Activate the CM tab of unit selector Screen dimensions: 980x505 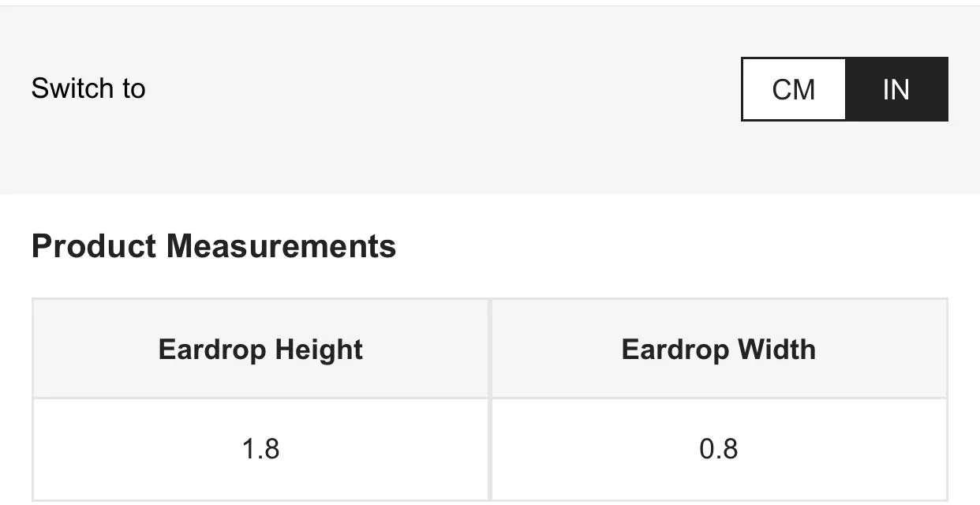coord(794,89)
